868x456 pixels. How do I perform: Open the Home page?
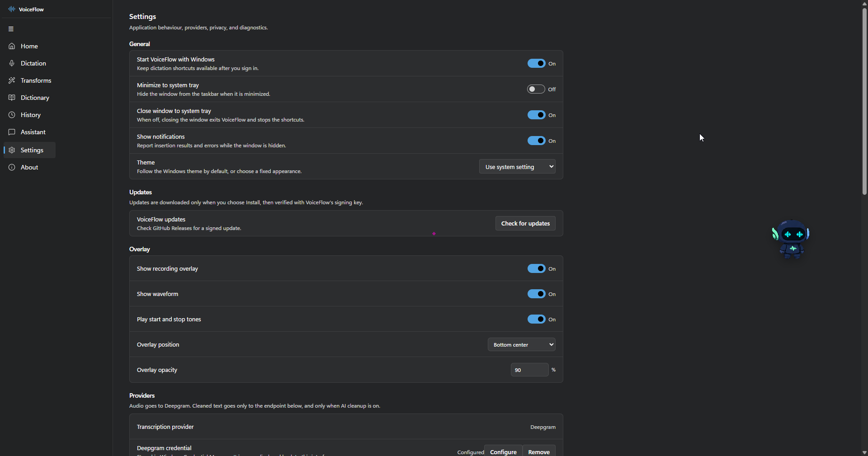[29, 46]
